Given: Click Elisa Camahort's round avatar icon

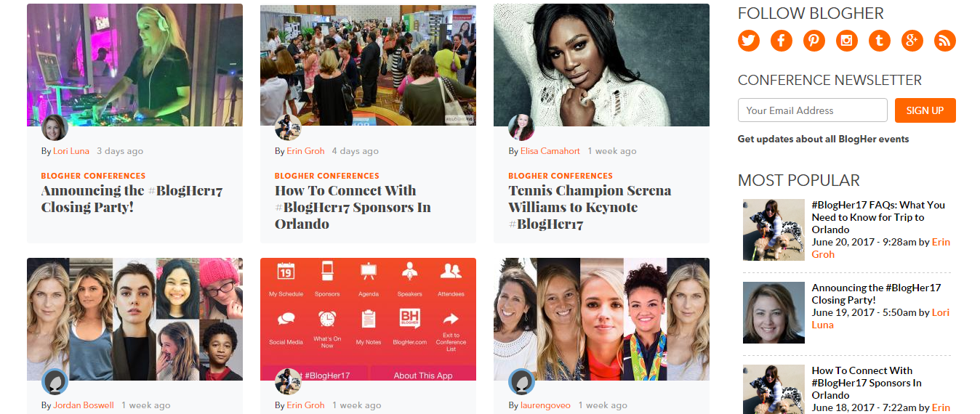Looking at the screenshot, I should point(521,127).
